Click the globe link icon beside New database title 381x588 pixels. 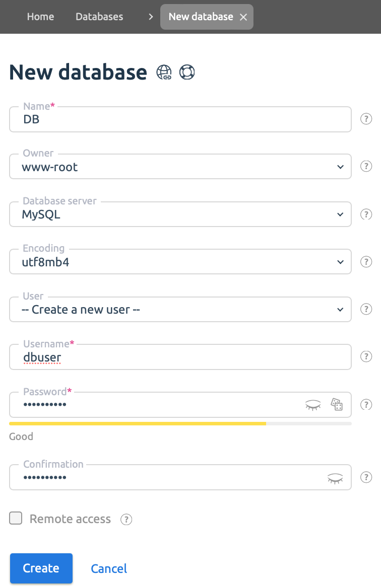[164, 72]
